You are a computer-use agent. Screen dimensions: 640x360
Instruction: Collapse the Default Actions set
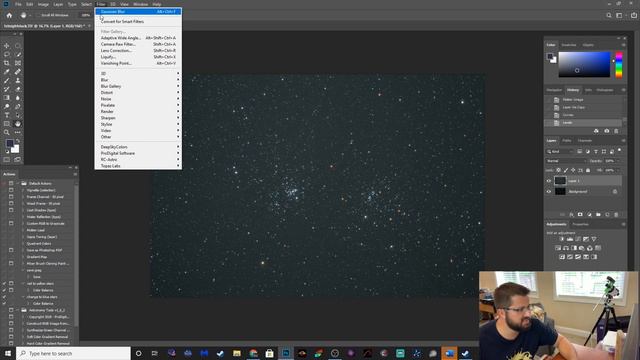pyautogui.click(x=19, y=183)
